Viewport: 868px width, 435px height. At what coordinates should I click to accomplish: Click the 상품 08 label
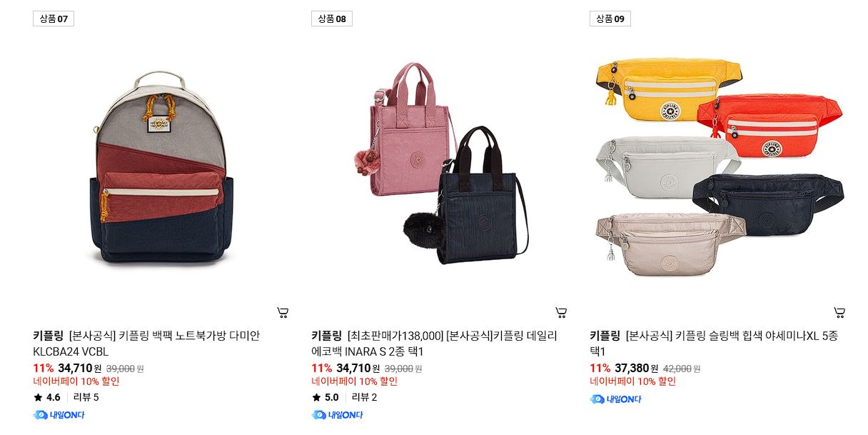coord(332,19)
